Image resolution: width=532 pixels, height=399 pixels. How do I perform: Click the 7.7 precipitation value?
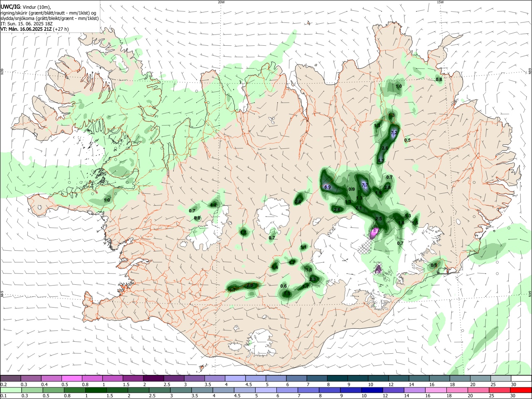[x=365, y=185]
